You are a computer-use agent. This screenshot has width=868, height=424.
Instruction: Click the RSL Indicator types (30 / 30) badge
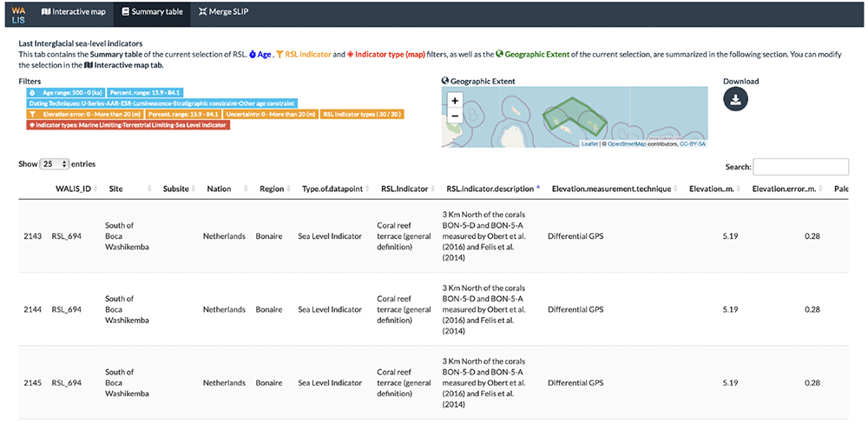pyautogui.click(x=363, y=114)
